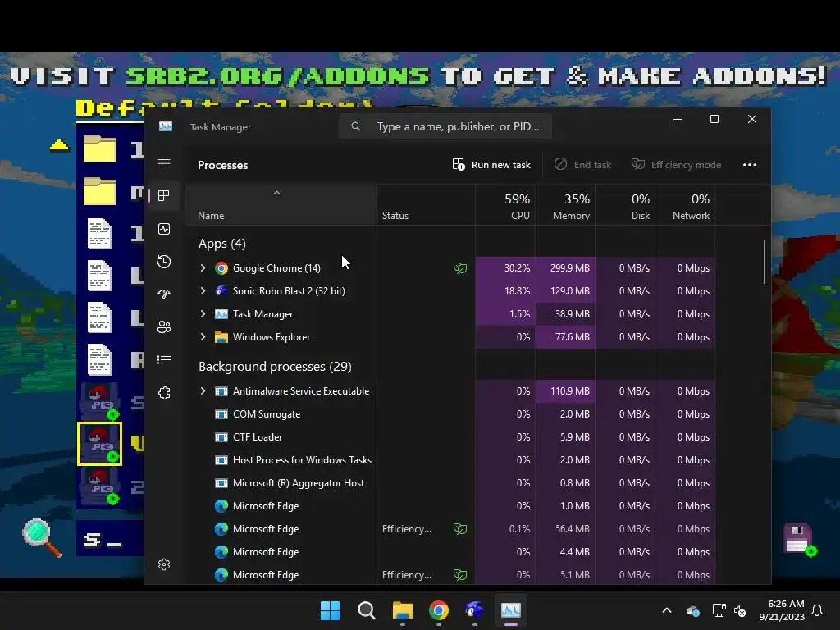Sort processes by Network column

[685, 205]
